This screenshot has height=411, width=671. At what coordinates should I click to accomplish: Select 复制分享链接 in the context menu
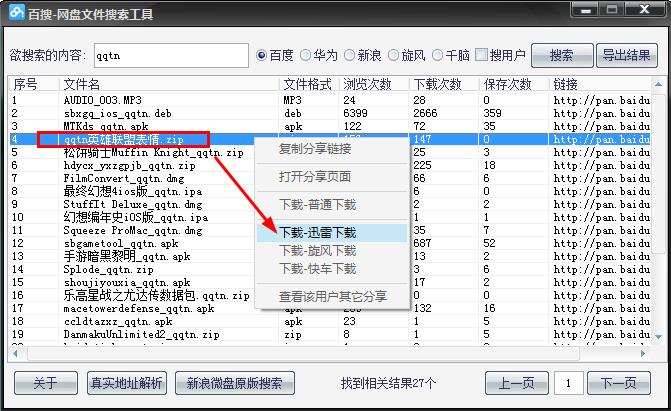coord(314,149)
